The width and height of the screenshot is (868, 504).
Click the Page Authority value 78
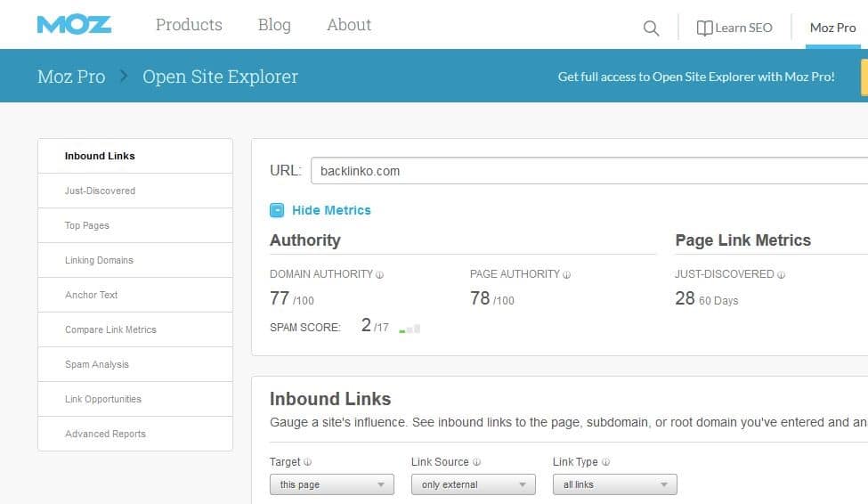(480, 298)
